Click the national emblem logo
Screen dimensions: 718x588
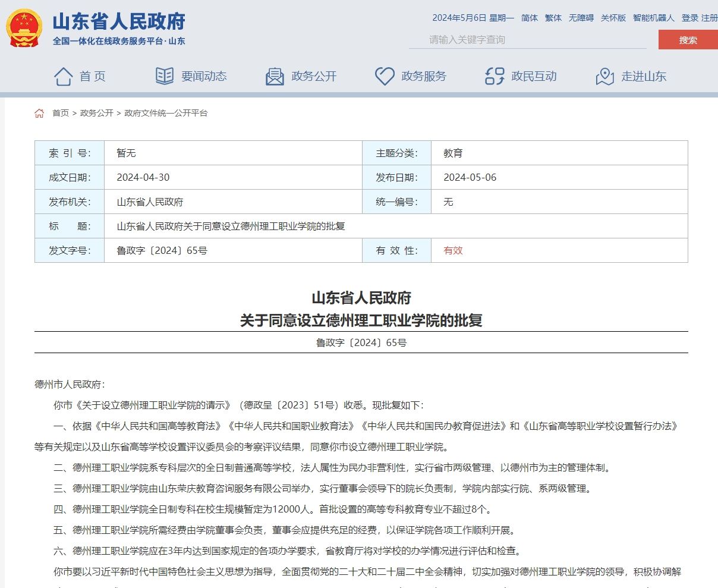click(x=24, y=28)
